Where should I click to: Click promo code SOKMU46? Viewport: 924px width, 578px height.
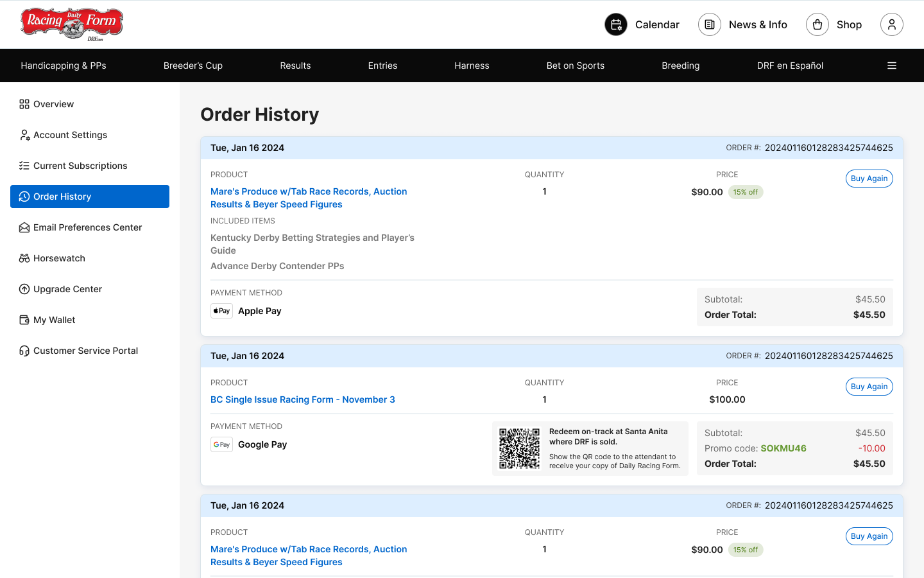pyautogui.click(x=783, y=448)
